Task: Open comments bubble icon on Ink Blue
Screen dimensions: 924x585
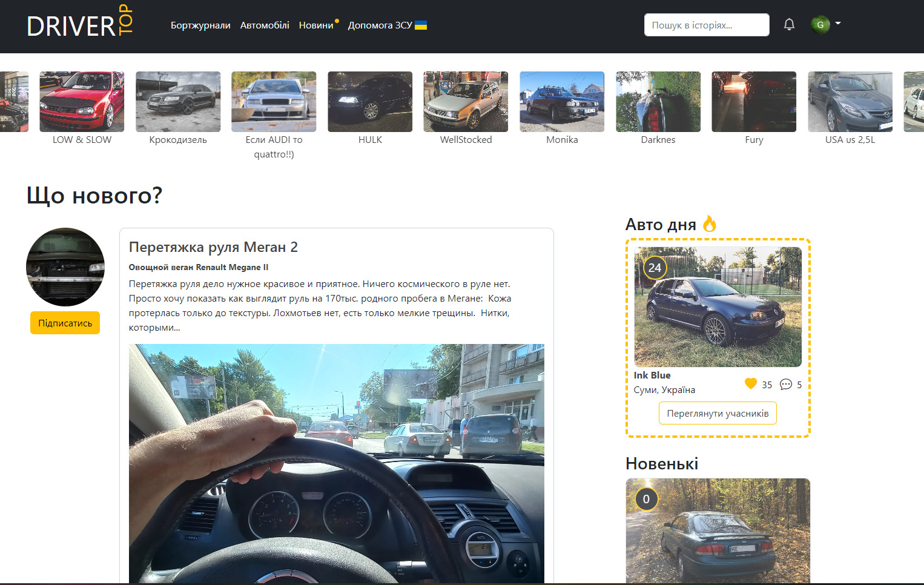Action: point(786,384)
